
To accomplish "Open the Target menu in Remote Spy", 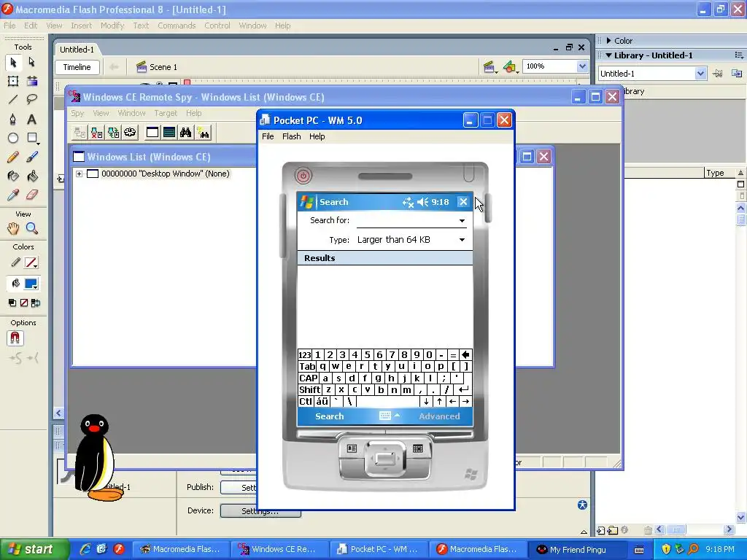I will click(166, 113).
